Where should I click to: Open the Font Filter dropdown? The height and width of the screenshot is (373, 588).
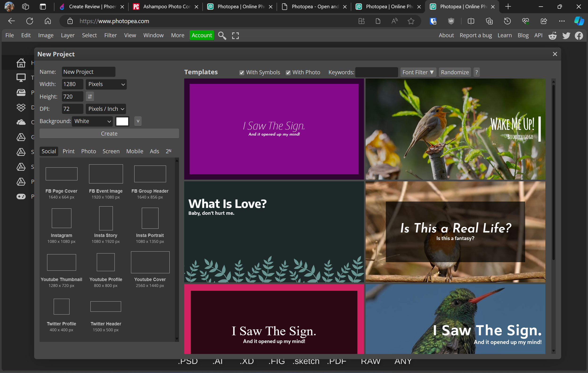click(418, 72)
